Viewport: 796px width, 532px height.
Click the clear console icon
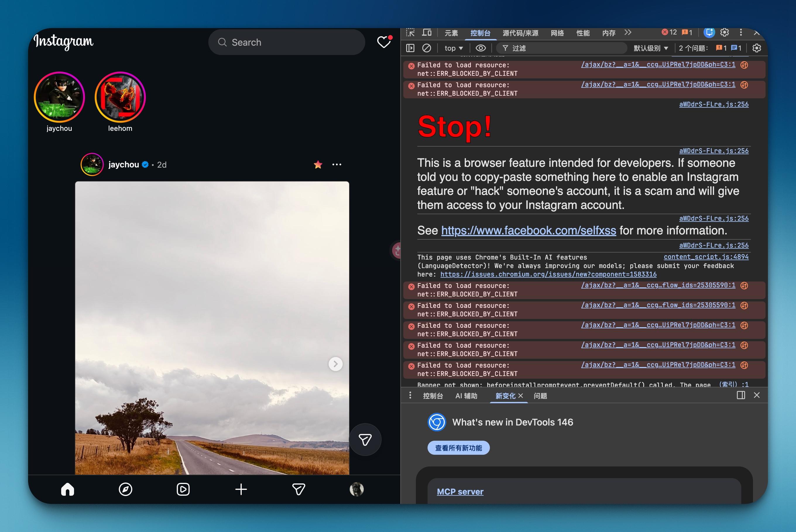point(426,48)
